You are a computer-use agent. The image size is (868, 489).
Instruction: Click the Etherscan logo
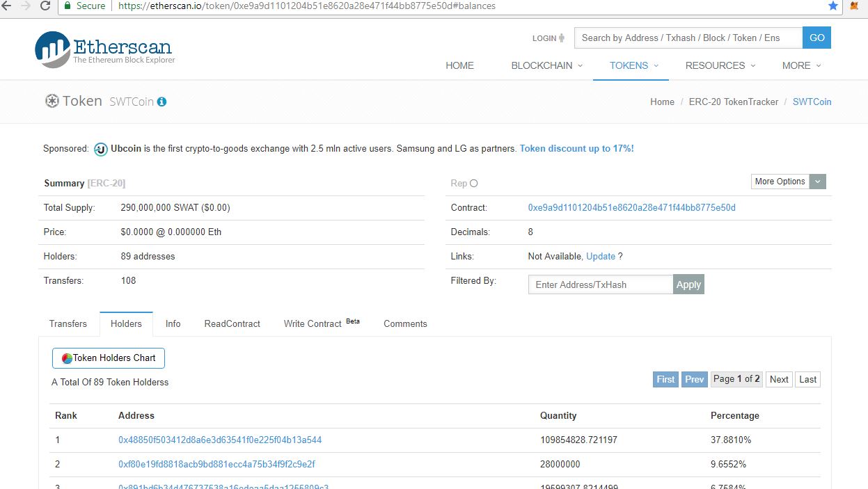(104, 49)
